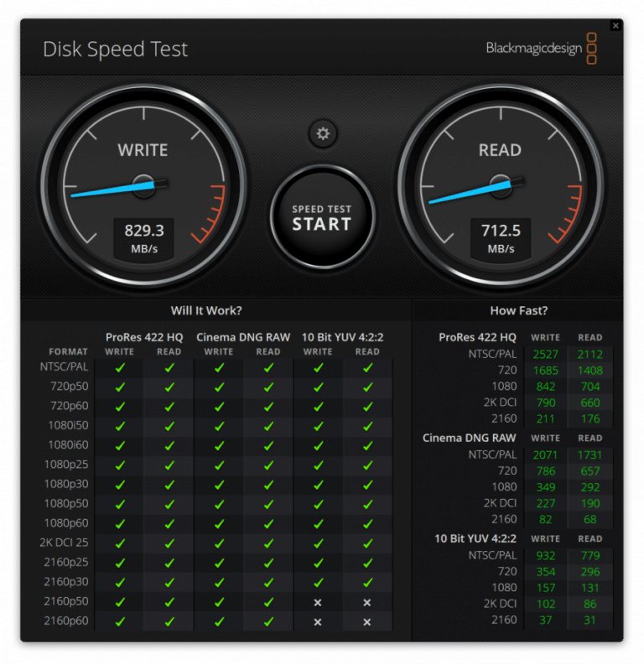Click the ProRes 1080 read value 704
The height and width of the screenshot is (665, 644).
click(590, 387)
